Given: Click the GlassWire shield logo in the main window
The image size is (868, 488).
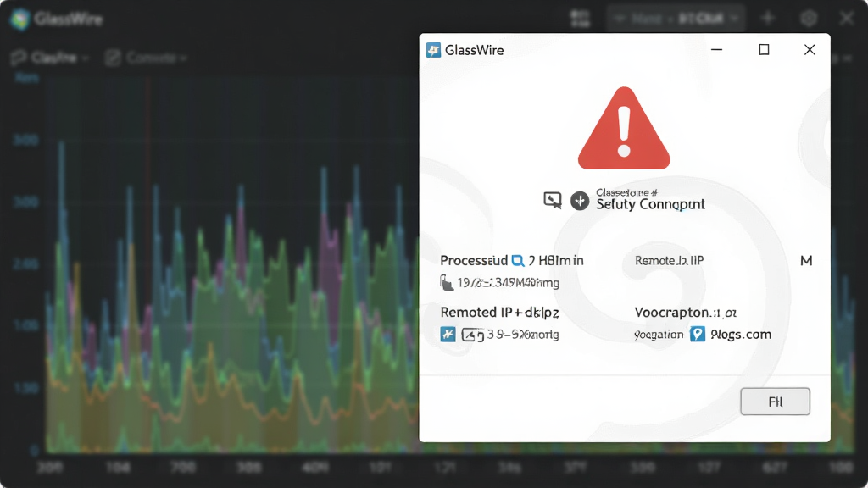Looking at the screenshot, I should [x=20, y=19].
